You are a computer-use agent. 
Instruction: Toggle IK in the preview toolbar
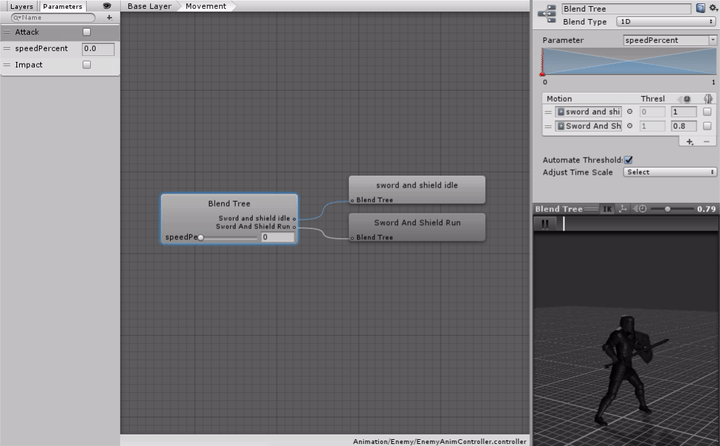pos(606,208)
